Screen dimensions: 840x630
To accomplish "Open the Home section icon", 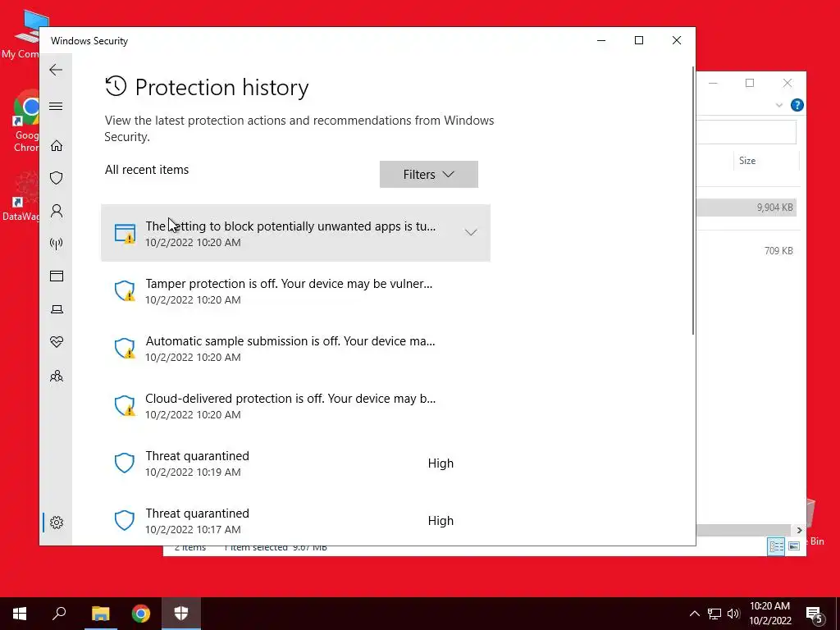I will (57, 146).
